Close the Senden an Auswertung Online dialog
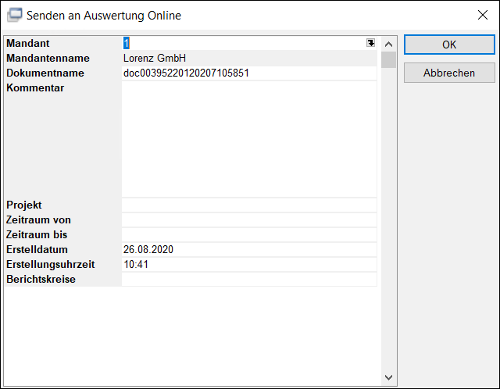 [482, 15]
